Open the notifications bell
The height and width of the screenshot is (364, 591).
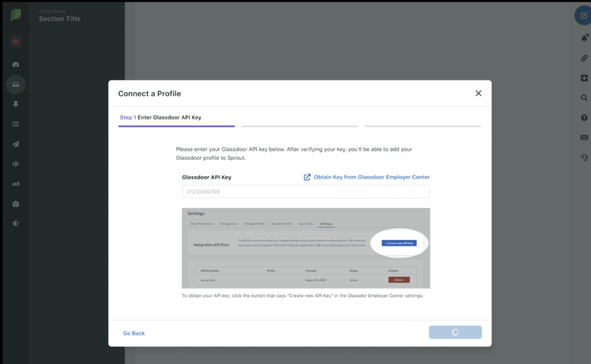(x=583, y=38)
